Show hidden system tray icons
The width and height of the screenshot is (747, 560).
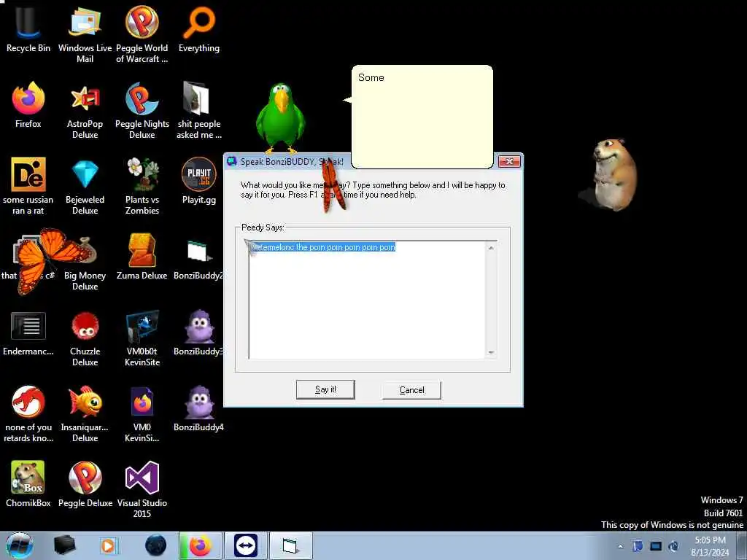click(x=620, y=546)
